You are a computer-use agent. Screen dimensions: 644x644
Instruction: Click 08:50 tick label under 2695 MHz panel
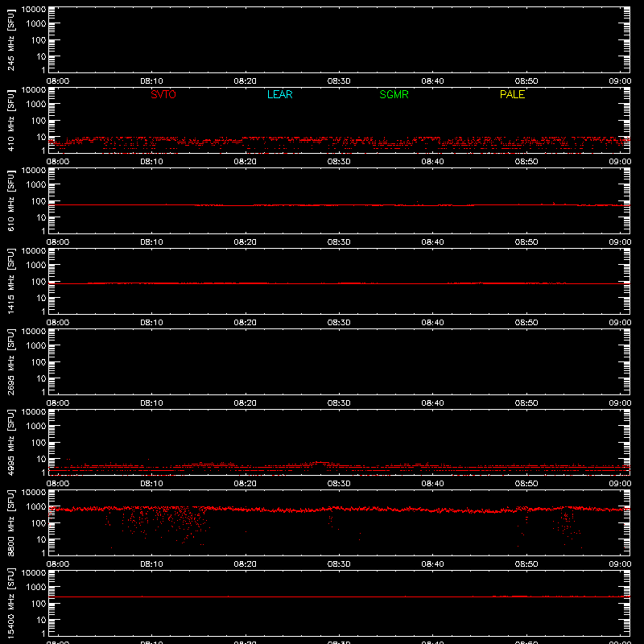point(526,403)
